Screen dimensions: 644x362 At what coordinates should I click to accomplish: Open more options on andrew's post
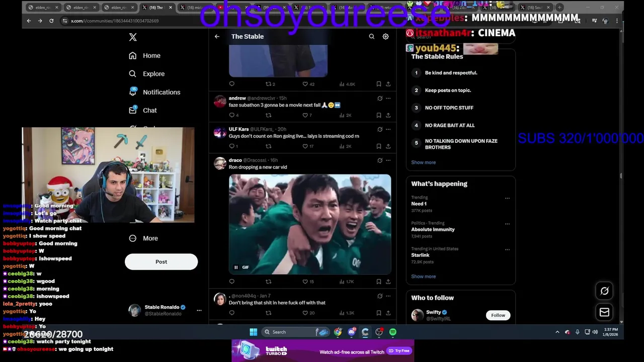388,98
